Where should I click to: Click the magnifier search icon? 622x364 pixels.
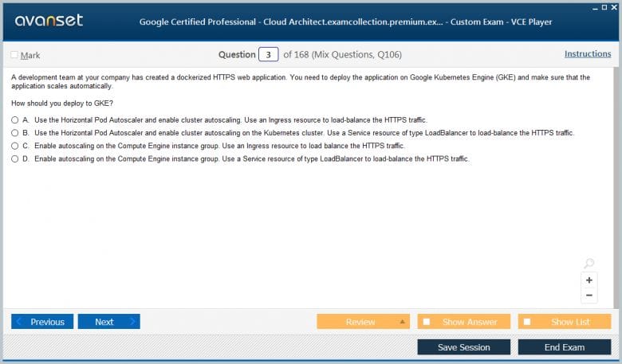pyautogui.click(x=589, y=263)
